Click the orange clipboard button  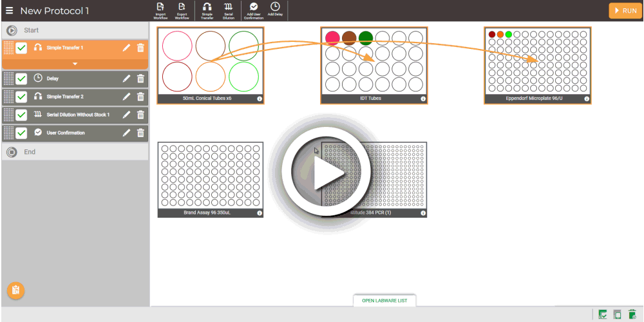pos(16,290)
